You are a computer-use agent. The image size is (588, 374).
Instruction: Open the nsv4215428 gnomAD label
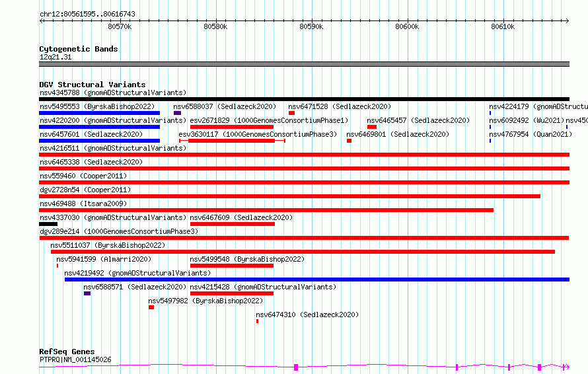point(263,287)
